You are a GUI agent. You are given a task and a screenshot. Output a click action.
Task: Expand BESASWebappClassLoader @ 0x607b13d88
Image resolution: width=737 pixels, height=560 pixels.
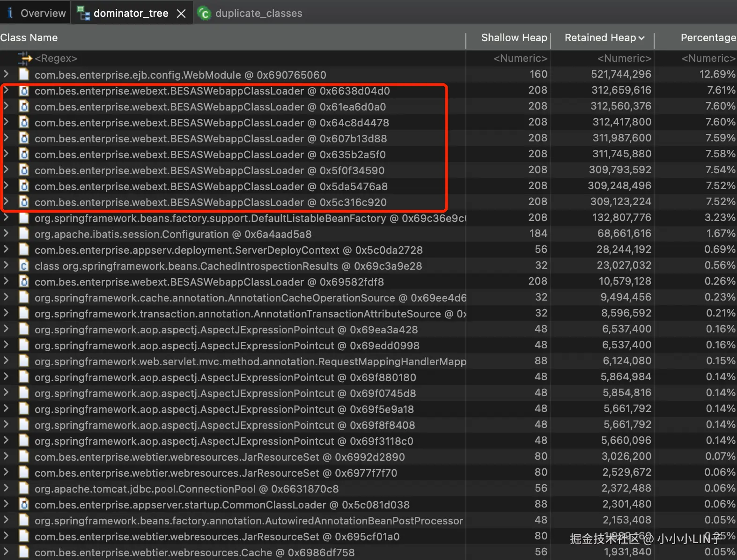pyautogui.click(x=6, y=138)
